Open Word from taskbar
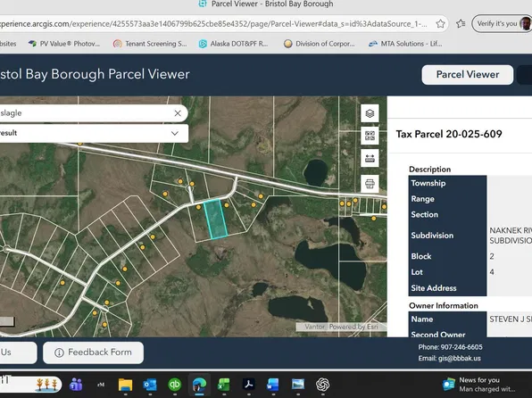Screen dimensions: 532x398 [273, 385]
